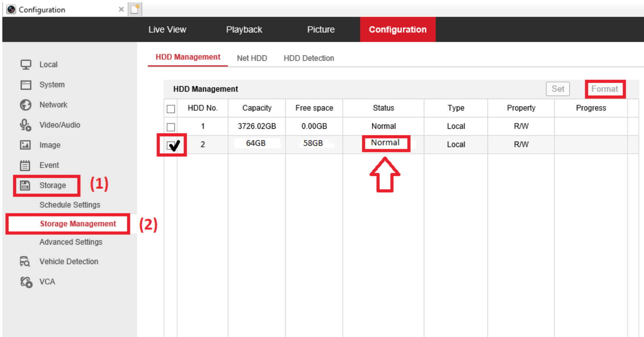Open System settings in sidebar
This screenshot has height=337, width=644.
[x=52, y=85]
